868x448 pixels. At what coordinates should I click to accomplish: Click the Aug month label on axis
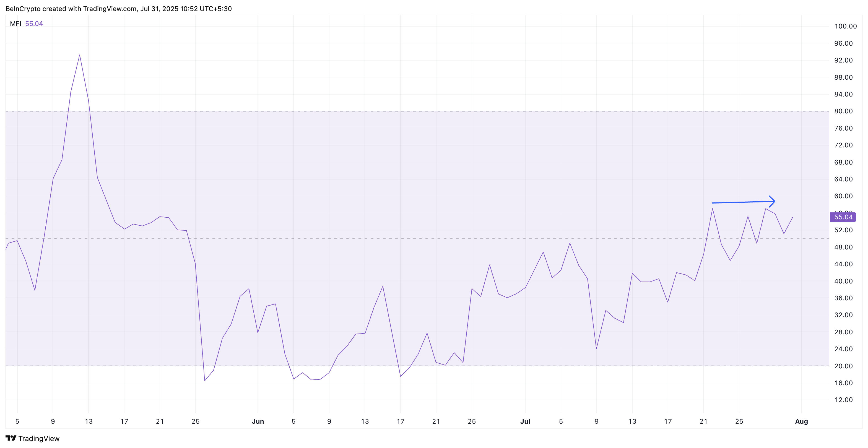801,421
